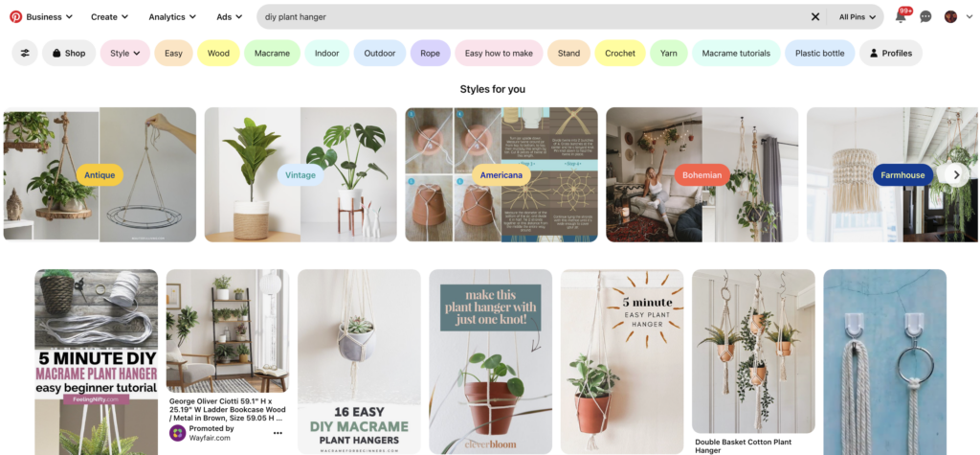Expand the Business dropdown menu
Screen dimensions: 980x455
(x=50, y=17)
